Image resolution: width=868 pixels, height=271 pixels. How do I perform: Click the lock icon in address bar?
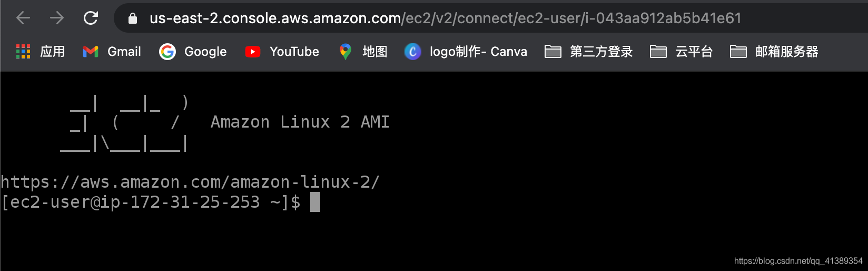pyautogui.click(x=133, y=19)
